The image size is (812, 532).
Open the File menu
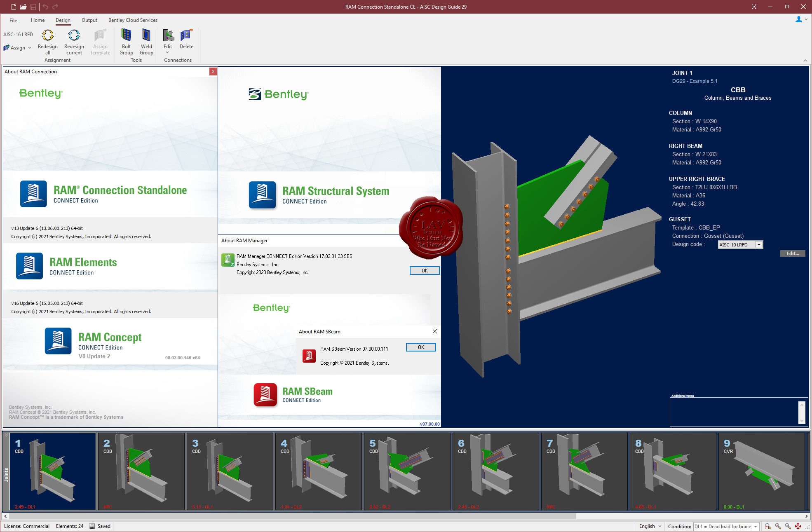[x=13, y=20]
